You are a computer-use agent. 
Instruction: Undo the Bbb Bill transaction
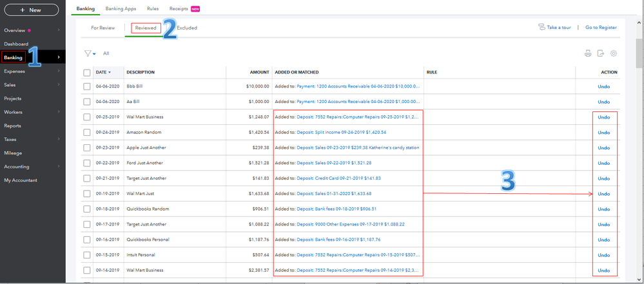(x=604, y=86)
